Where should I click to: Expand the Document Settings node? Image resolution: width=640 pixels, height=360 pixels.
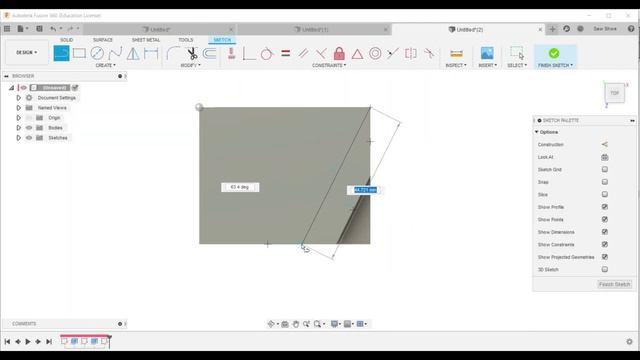(x=18, y=98)
